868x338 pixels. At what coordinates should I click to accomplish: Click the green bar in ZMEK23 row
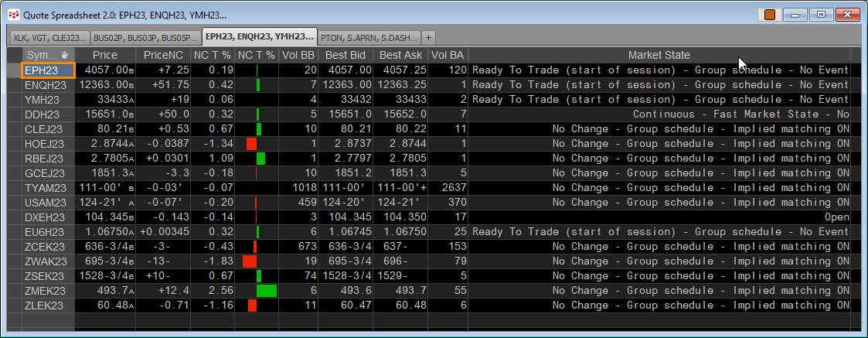pyautogui.click(x=266, y=291)
